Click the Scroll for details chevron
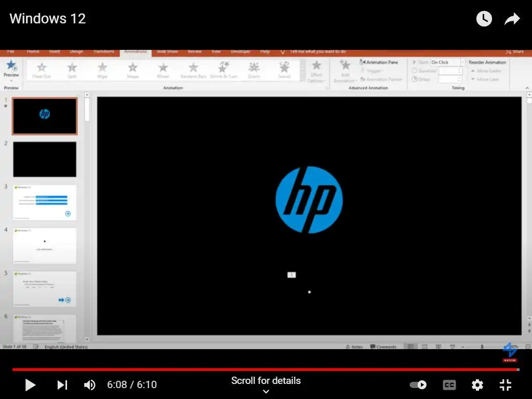Screen dimensions: 532x399 tap(266, 392)
